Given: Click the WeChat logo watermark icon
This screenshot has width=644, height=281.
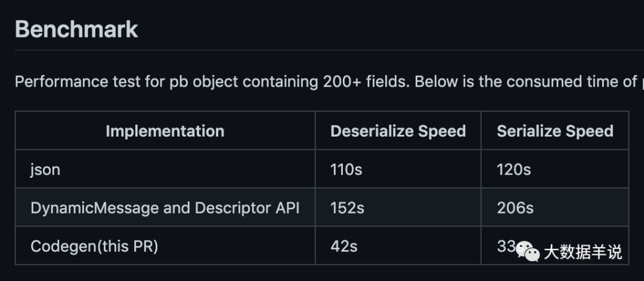Looking at the screenshot, I should [528, 251].
